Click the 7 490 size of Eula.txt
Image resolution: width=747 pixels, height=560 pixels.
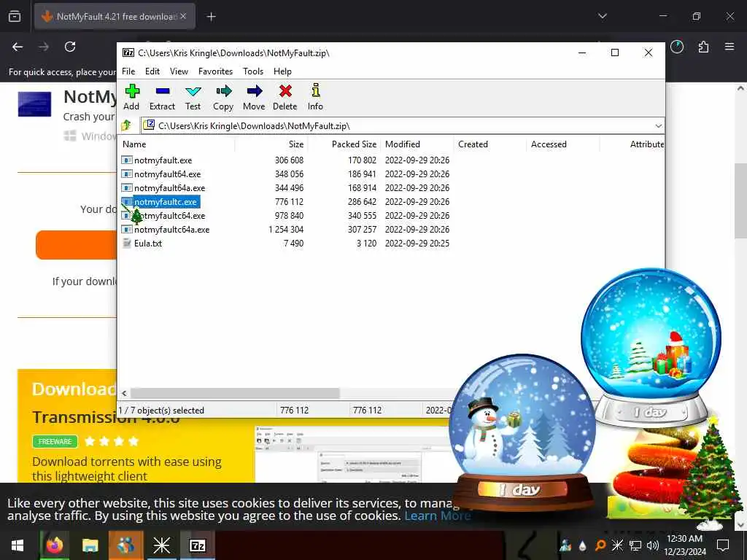pos(293,244)
